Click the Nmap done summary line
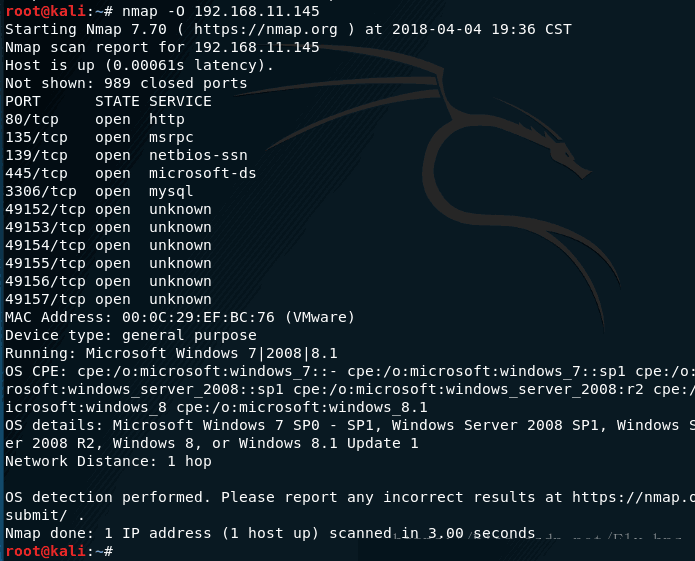The width and height of the screenshot is (695, 561). point(270,534)
